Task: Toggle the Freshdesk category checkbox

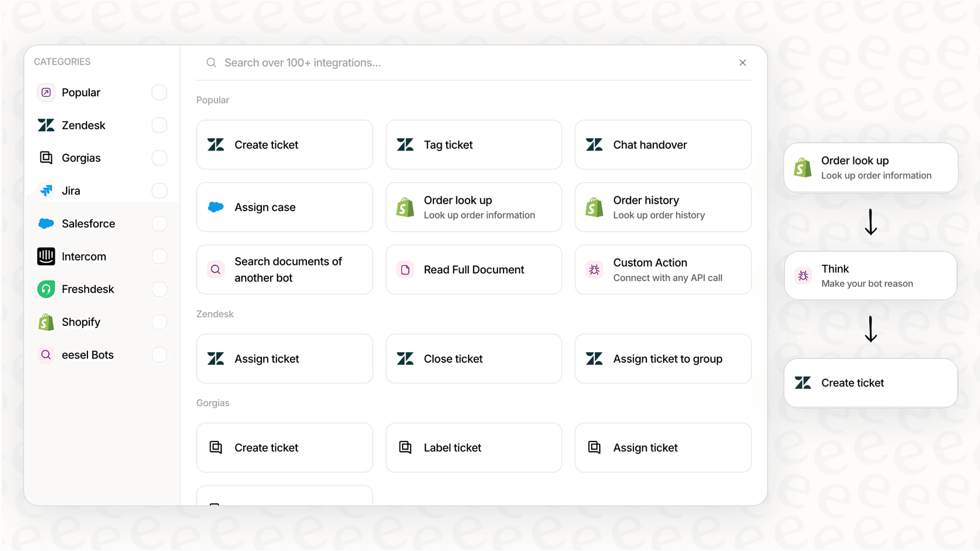Action: 159,289
